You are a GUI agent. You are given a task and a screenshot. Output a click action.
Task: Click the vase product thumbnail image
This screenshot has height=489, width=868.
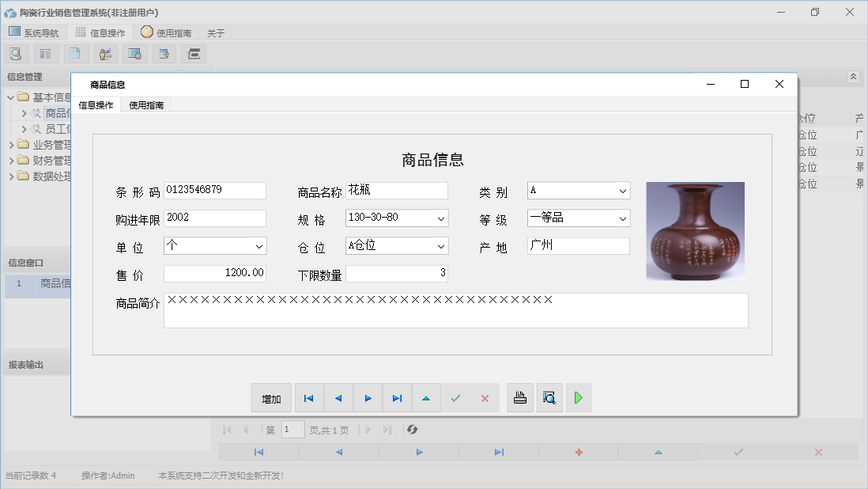[695, 230]
